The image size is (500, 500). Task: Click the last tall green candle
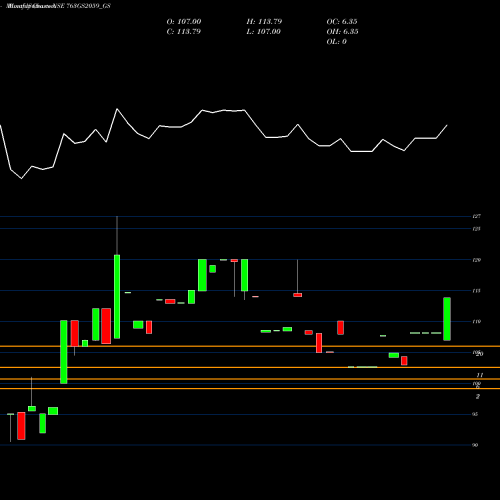coord(447,319)
